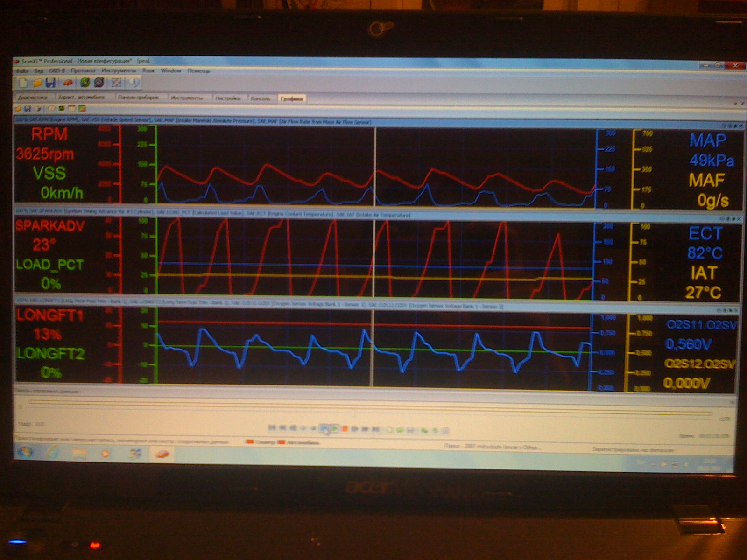
Task: Open the Window menu
Action: (171, 71)
